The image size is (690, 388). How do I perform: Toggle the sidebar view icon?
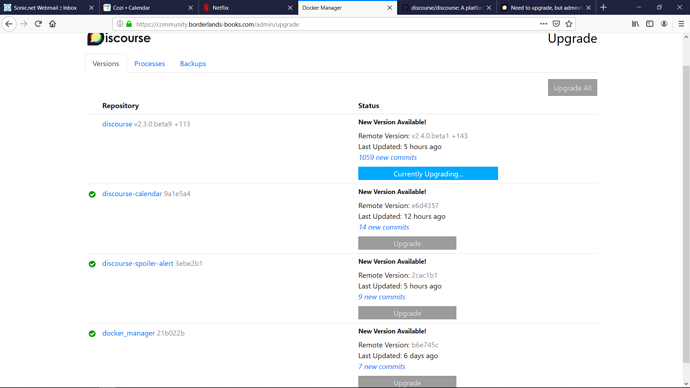coord(650,24)
